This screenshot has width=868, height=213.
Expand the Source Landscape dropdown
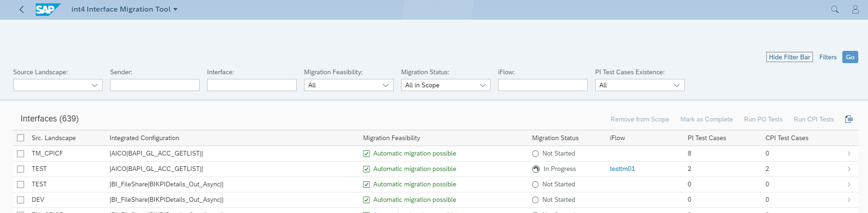point(95,85)
